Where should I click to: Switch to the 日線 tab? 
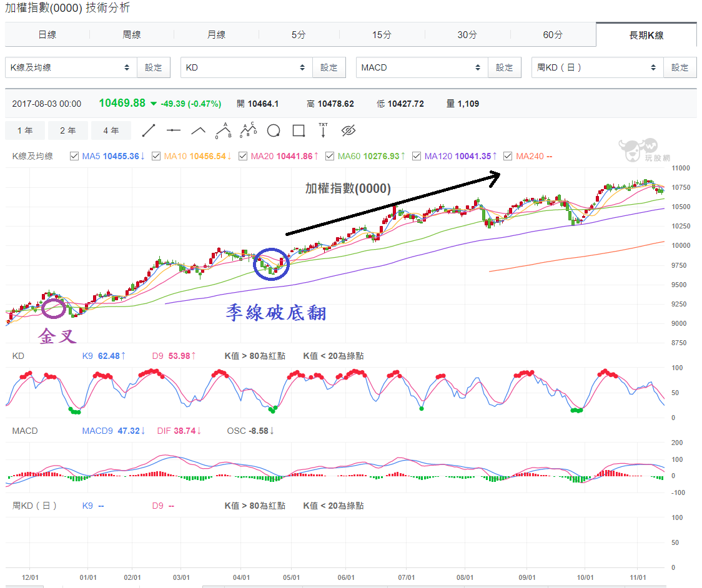click(x=47, y=35)
